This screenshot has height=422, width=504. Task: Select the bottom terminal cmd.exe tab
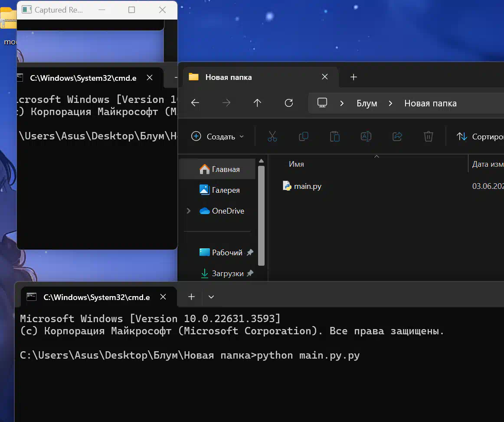click(x=99, y=297)
